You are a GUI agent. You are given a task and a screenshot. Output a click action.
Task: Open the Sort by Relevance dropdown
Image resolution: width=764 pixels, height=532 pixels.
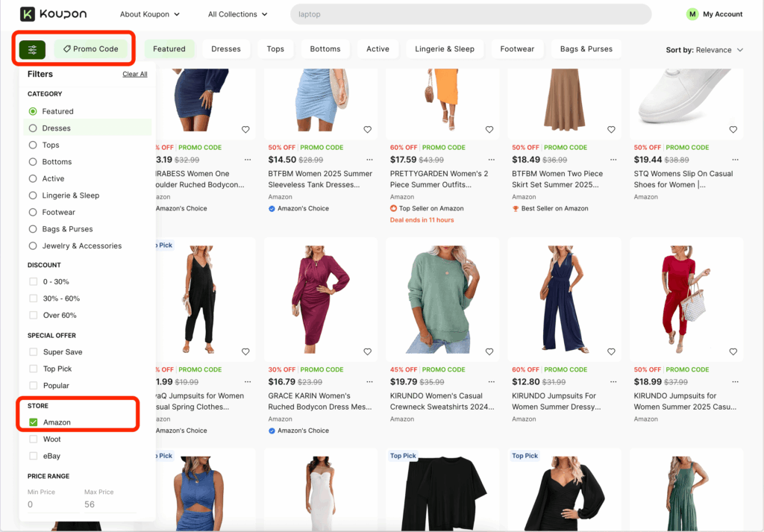tap(704, 50)
